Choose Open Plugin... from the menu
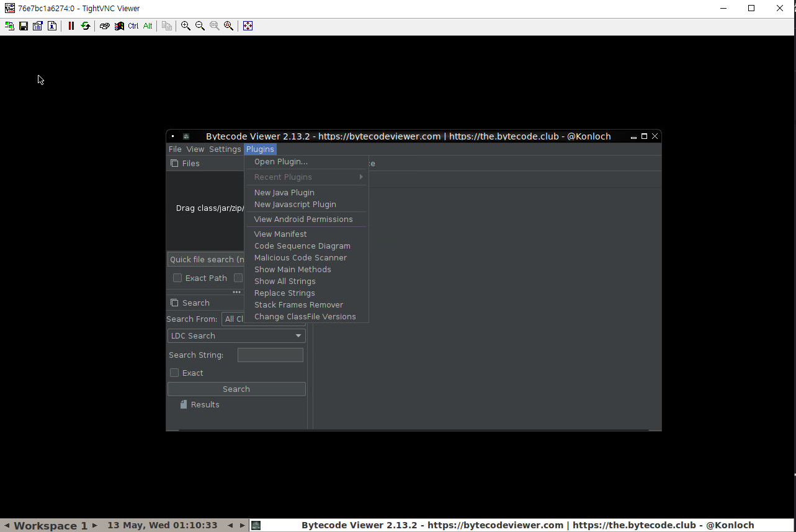 click(307, 162)
